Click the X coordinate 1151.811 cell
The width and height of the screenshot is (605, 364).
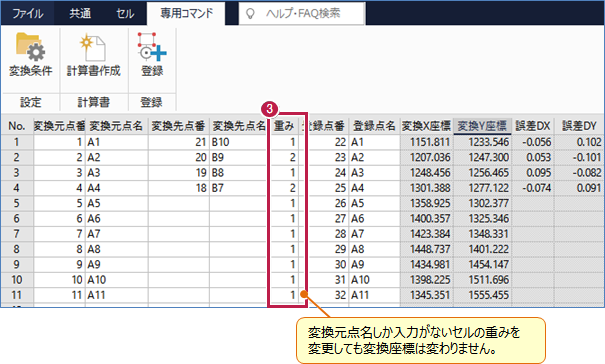coord(426,142)
